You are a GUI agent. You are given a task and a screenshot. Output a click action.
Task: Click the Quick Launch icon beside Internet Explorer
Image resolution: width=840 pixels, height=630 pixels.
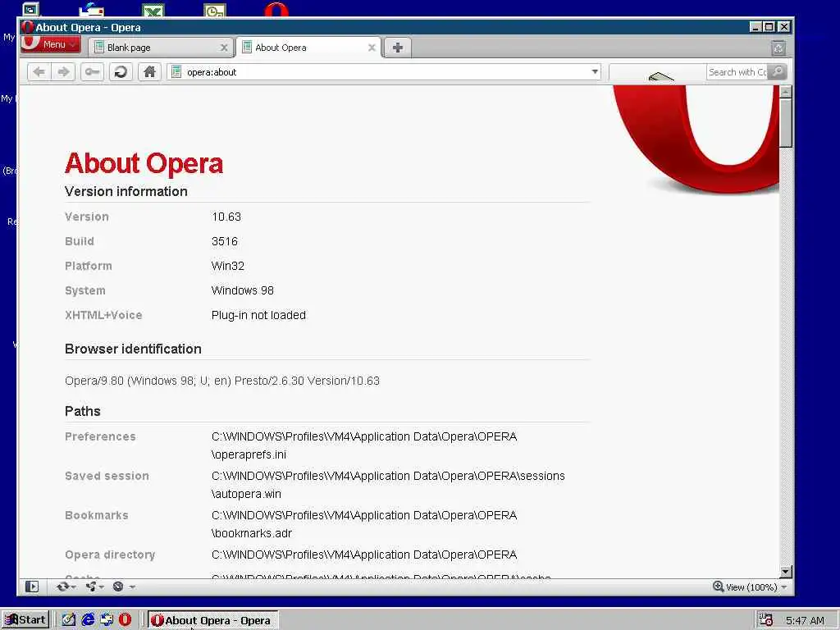coord(107,620)
